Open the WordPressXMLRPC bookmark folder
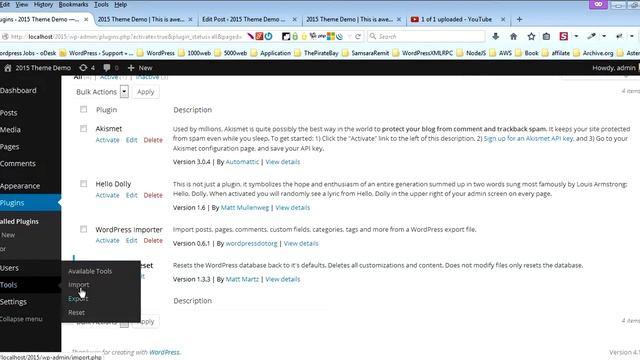Screen dimensions: 640x360 (423, 53)
